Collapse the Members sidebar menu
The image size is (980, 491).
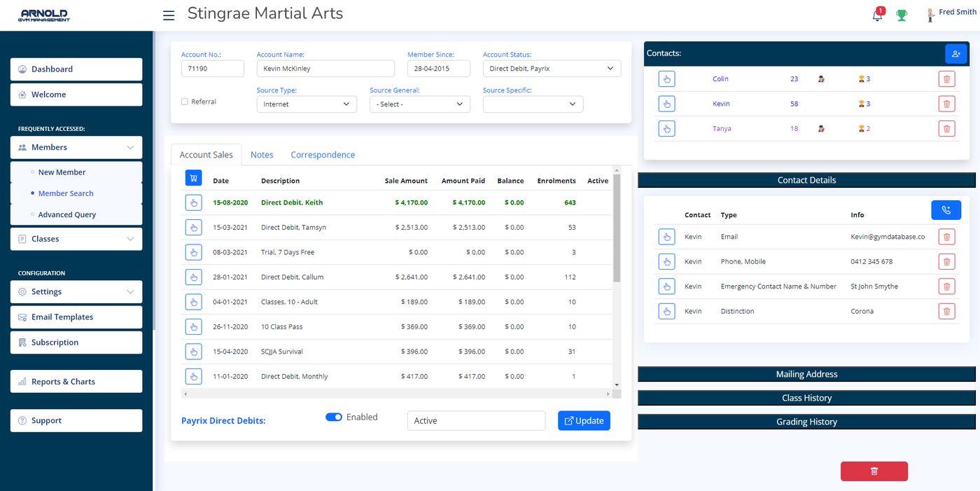click(x=76, y=147)
